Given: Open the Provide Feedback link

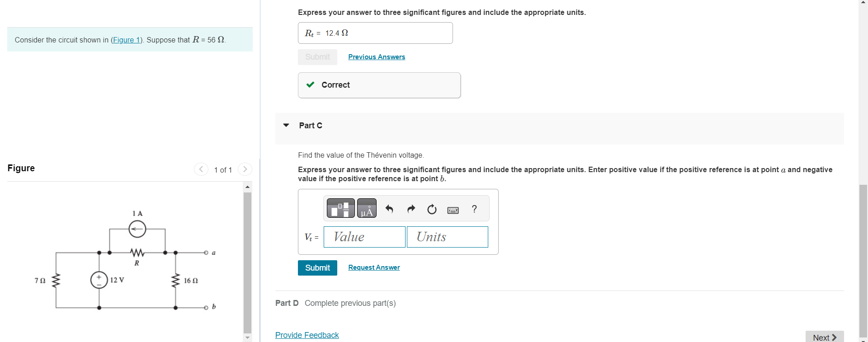Looking at the screenshot, I should [307, 335].
